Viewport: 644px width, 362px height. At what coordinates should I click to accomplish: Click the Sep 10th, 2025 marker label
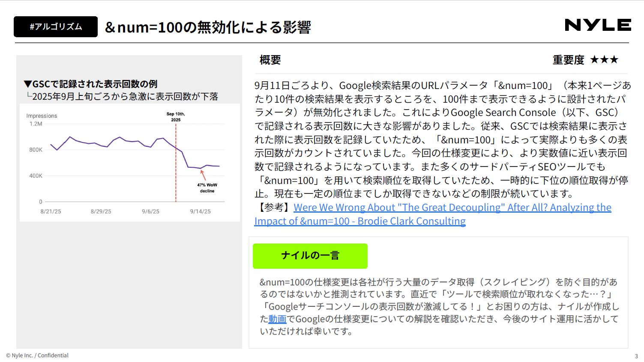click(x=176, y=117)
